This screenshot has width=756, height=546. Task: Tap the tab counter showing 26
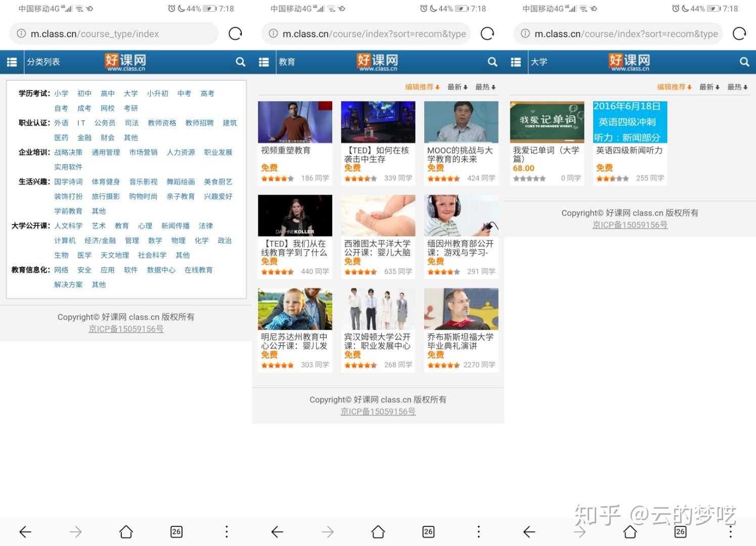(x=176, y=531)
